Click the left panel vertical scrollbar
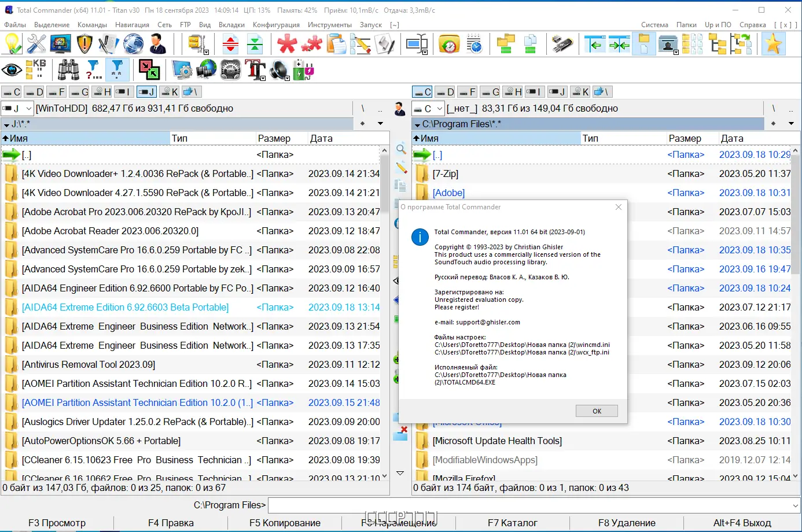This screenshot has width=802, height=532. click(384, 313)
